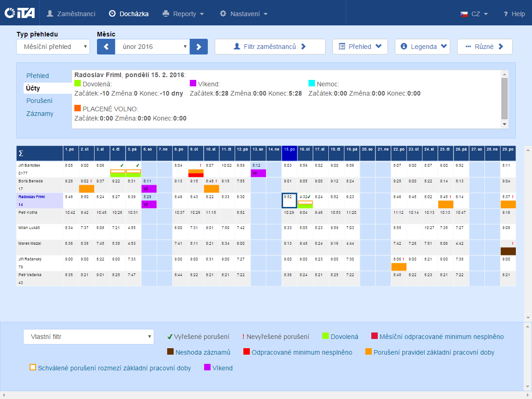Open the únor 2016 month dropdown
532x399 pixels.
(x=152, y=47)
